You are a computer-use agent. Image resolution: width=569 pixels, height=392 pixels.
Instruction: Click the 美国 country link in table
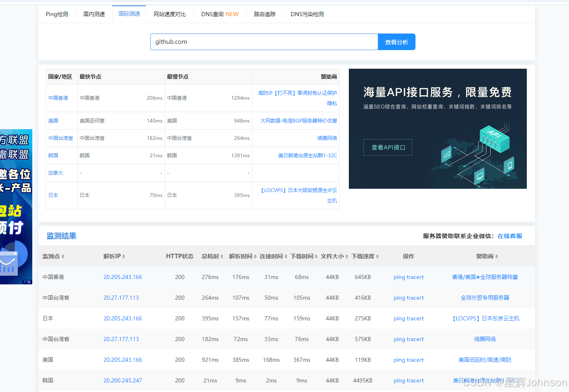(x=53, y=120)
